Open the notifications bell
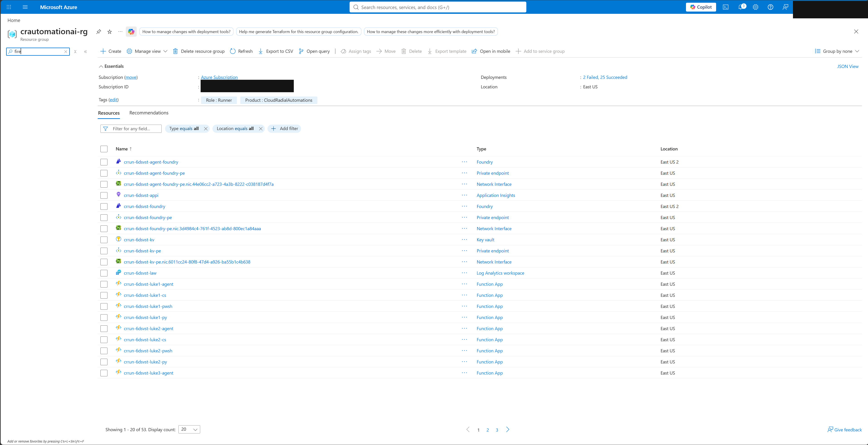This screenshot has height=445, width=868. (x=741, y=7)
